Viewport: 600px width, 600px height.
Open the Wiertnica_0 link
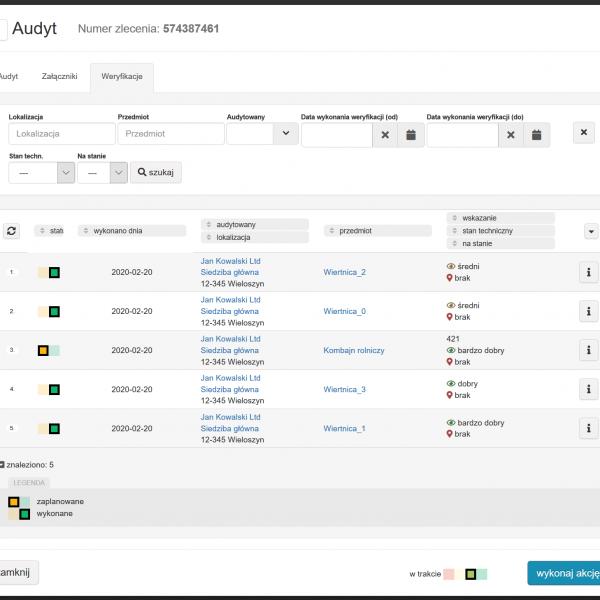[344, 311]
